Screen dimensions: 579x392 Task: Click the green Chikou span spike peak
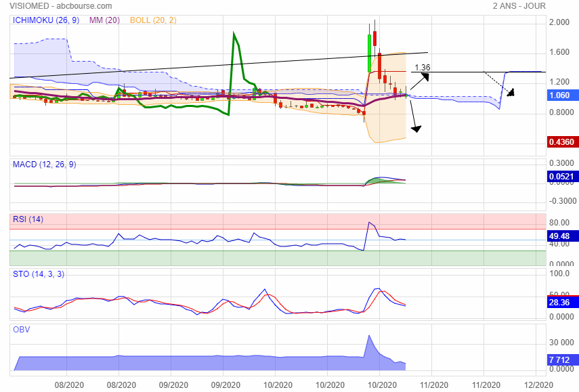coord(234,33)
